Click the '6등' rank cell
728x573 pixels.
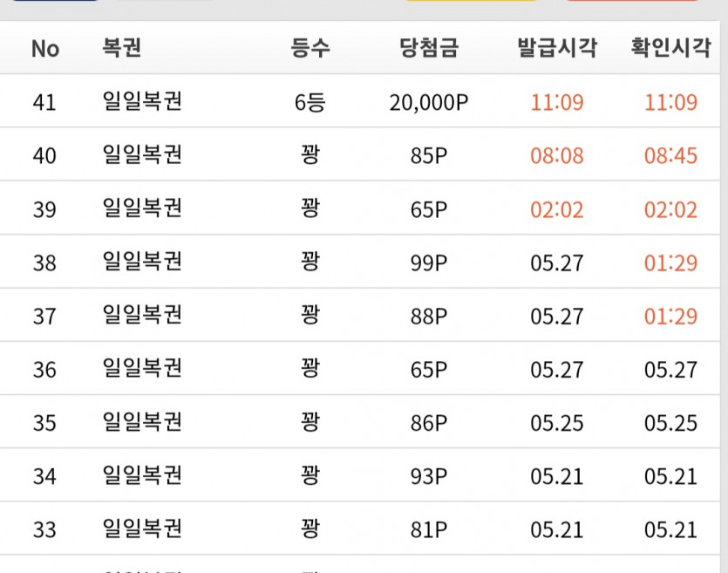click(310, 102)
